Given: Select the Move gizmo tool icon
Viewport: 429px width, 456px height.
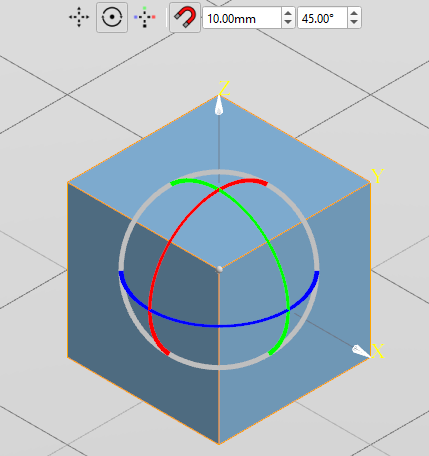Looking at the screenshot, I should tap(79, 17).
